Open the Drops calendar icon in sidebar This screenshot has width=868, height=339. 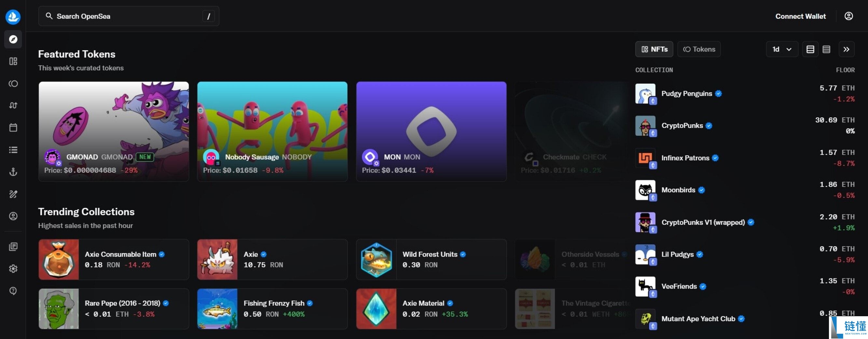tap(13, 128)
